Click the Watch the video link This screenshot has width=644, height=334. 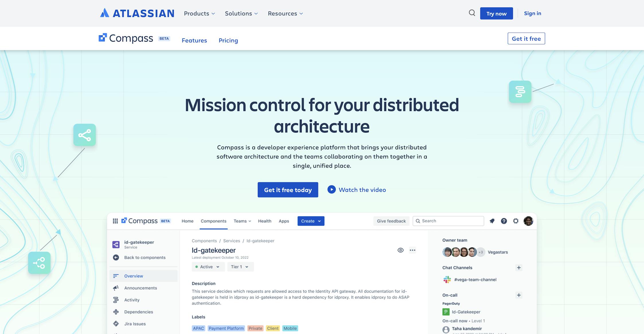(x=362, y=190)
